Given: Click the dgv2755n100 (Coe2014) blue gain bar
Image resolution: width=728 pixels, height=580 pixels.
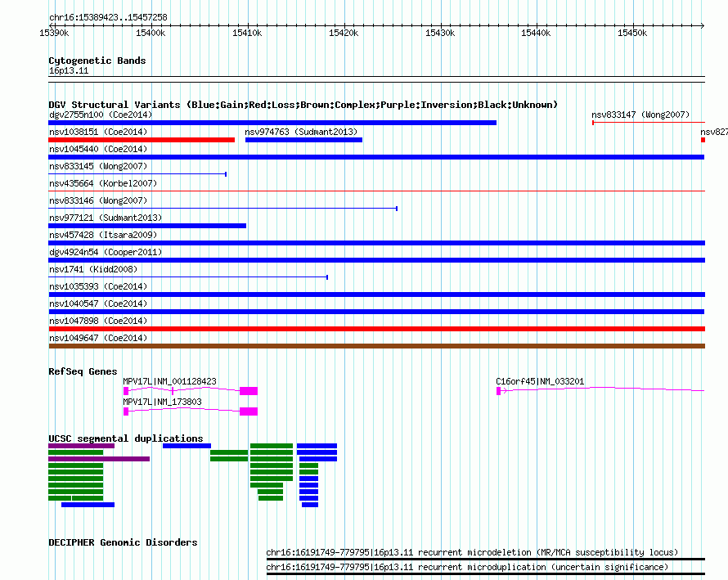Looking at the screenshot, I should click(x=272, y=123).
